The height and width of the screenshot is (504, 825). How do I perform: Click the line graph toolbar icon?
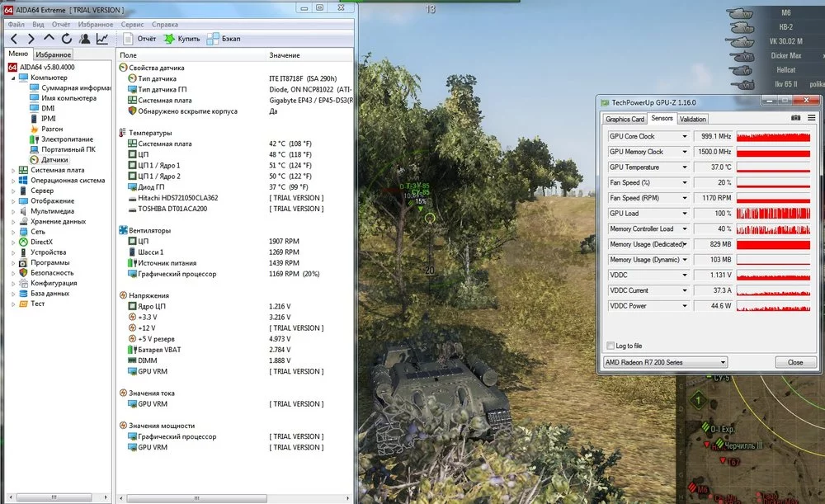102,39
